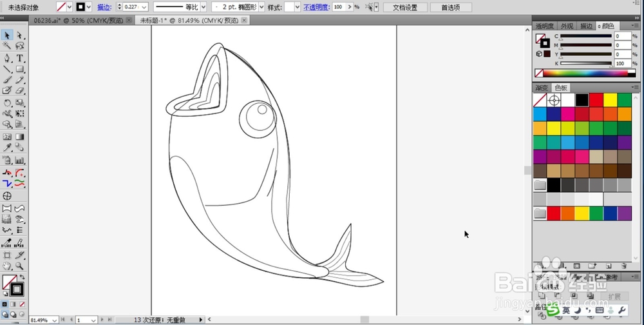This screenshot has height=325, width=644.
Task: Open the 描边 panel tab
Action: point(586,26)
